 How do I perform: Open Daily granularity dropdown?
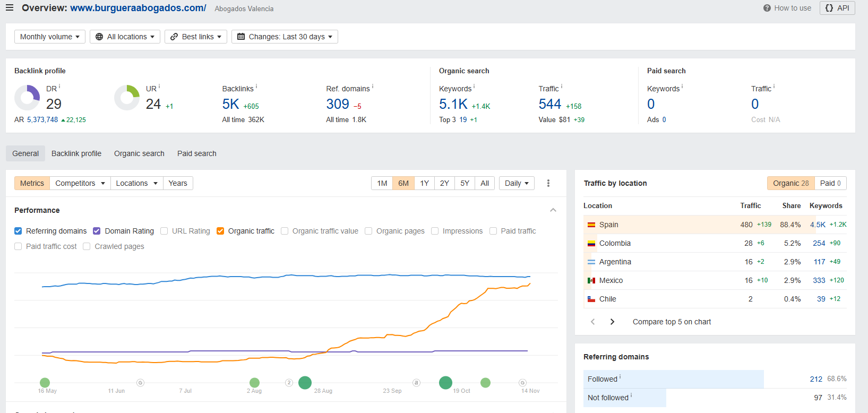(x=517, y=183)
